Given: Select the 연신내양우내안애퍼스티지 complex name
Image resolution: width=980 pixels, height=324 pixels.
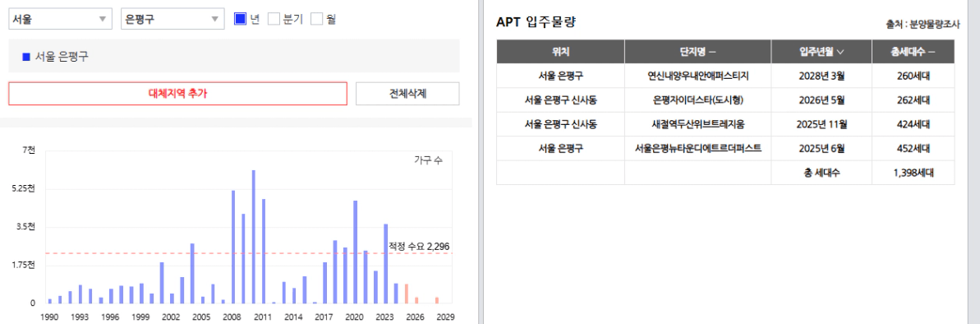Looking at the screenshot, I should (x=698, y=76).
